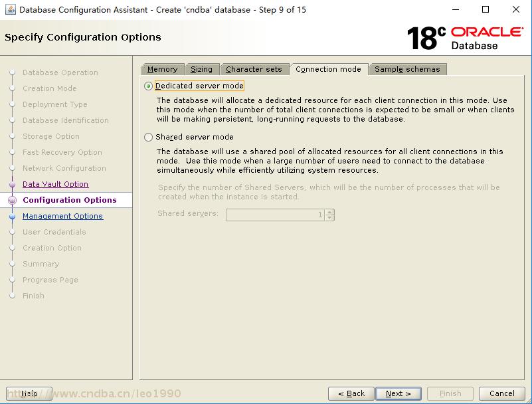Click the Data Vault Option step bullet
Viewport: 532px width, 404px height.
coord(13,184)
